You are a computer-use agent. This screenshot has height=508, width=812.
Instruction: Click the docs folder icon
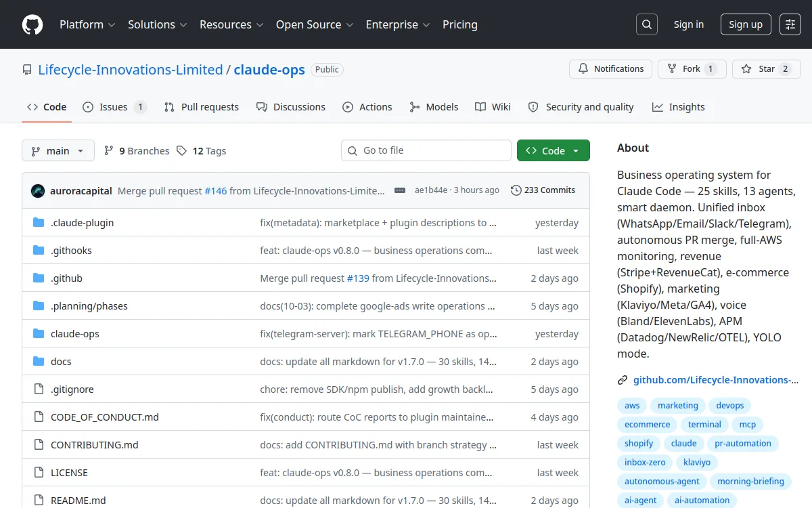(x=39, y=362)
